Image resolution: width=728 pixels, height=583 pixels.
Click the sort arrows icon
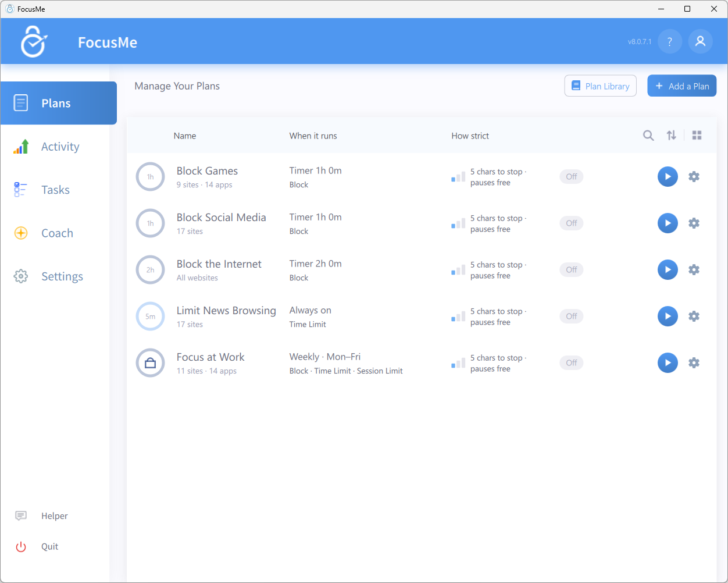[x=672, y=136]
